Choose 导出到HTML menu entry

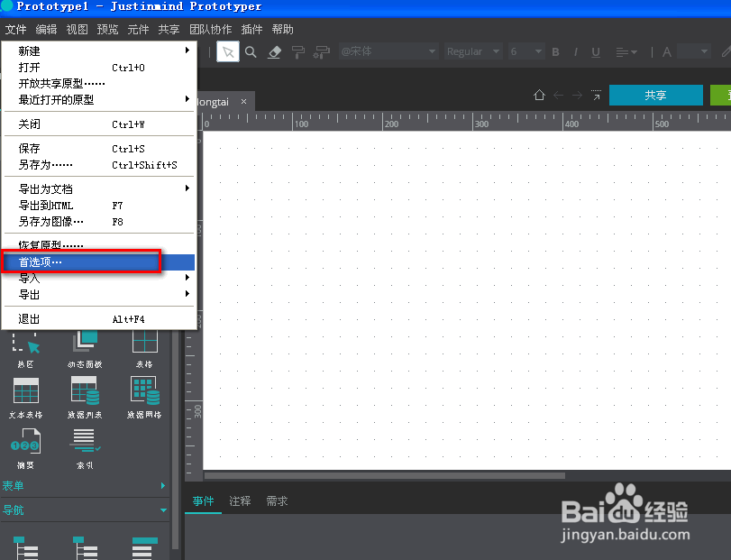coord(98,206)
